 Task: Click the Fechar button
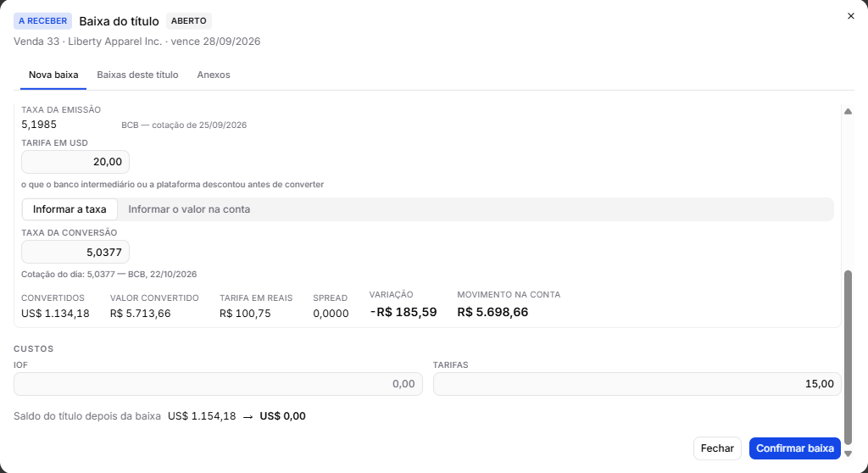(717, 448)
